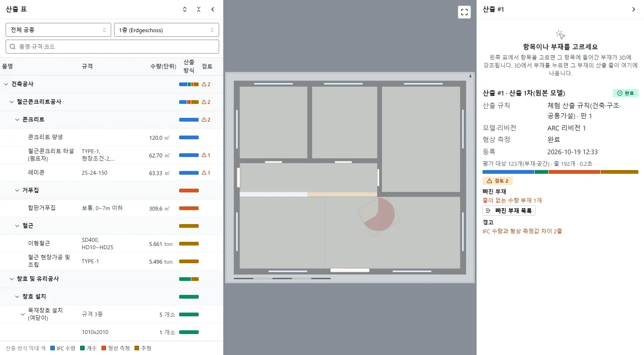This screenshot has width=644, height=355.
Task: Collapse the 철근콘크리트공사 group
Action: click(x=12, y=102)
